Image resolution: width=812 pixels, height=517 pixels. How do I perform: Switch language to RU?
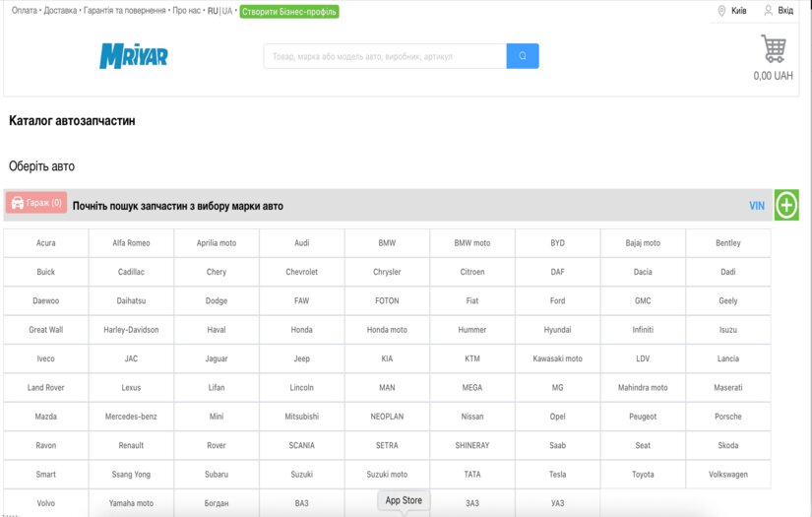[213, 11]
